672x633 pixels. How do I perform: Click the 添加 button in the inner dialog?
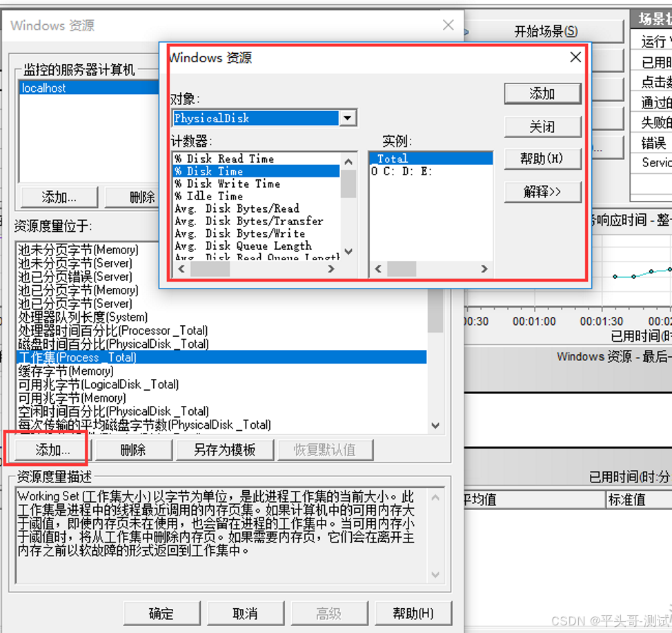tap(542, 94)
